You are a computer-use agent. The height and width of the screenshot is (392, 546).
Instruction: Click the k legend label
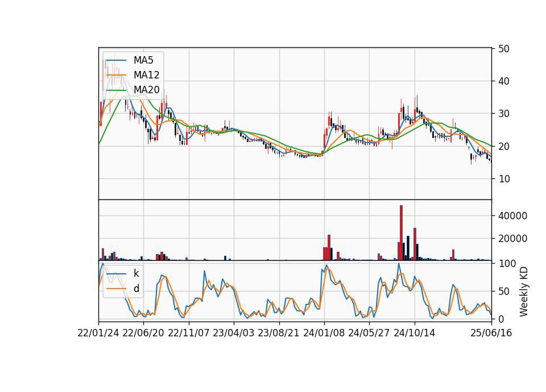point(136,273)
